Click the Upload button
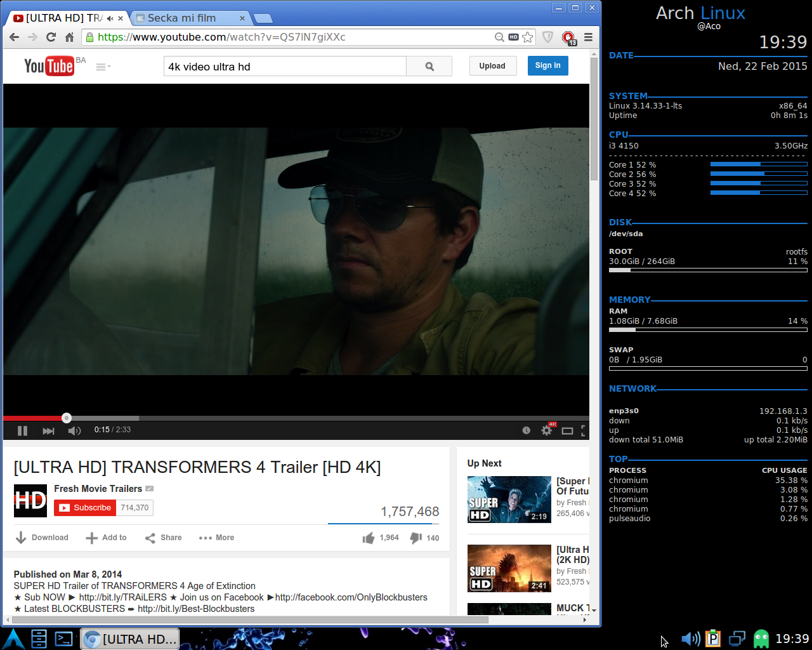 tap(492, 66)
